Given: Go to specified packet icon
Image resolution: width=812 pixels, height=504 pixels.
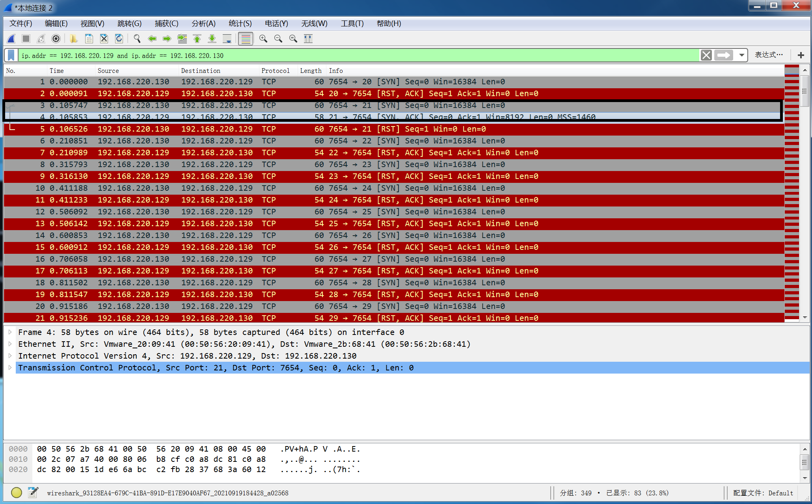Looking at the screenshot, I should tap(182, 39).
